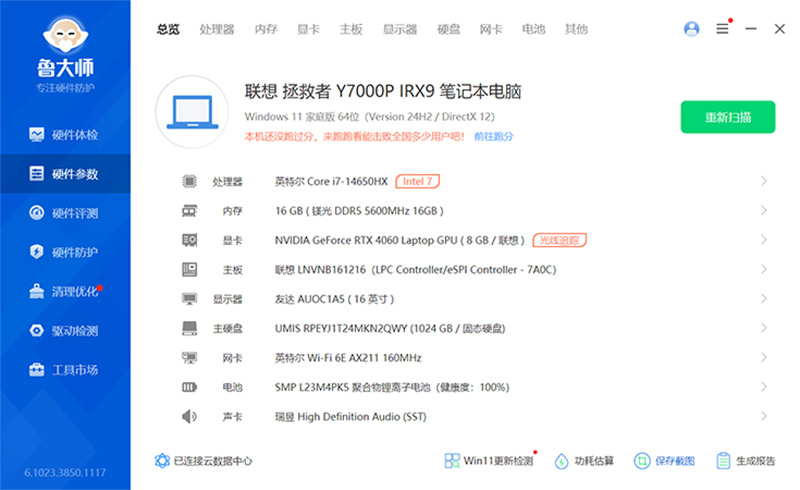Click the 光线追踪 badge
800x490 pixels.
coord(559,240)
